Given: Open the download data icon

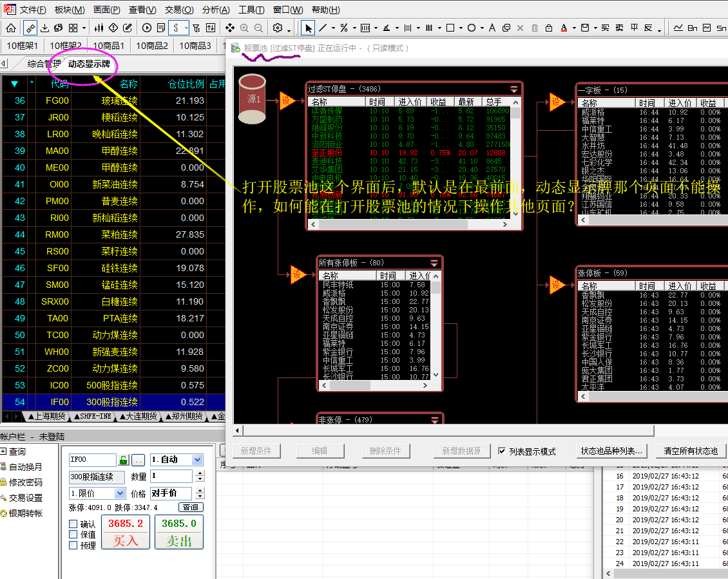Looking at the screenshot, I should click(x=44, y=28).
